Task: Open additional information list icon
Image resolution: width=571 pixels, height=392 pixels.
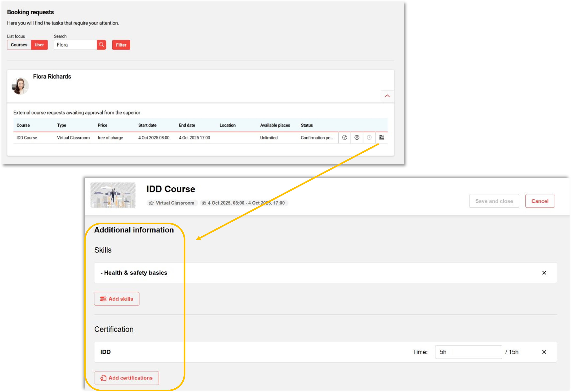Action: point(381,138)
